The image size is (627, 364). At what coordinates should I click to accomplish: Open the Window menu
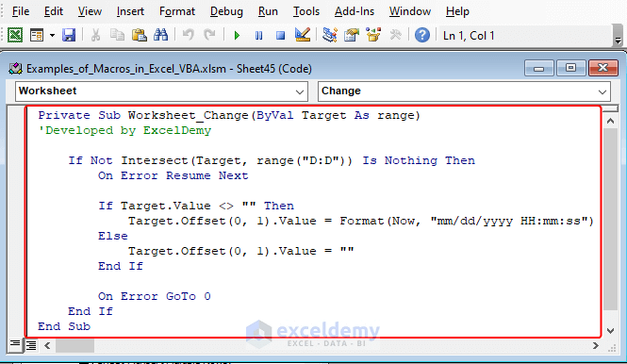pos(410,11)
